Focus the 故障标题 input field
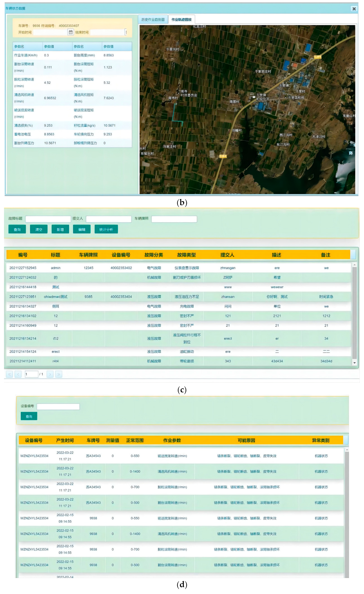Screen dimensions: 364x594 coord(48,219)
